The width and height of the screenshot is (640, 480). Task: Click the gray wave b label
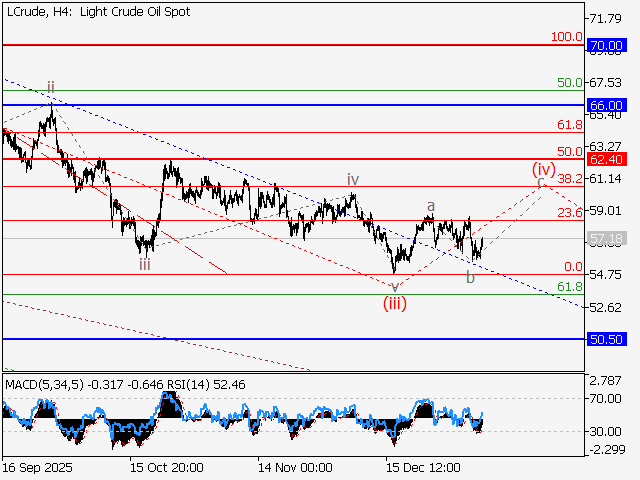point(470,277)
